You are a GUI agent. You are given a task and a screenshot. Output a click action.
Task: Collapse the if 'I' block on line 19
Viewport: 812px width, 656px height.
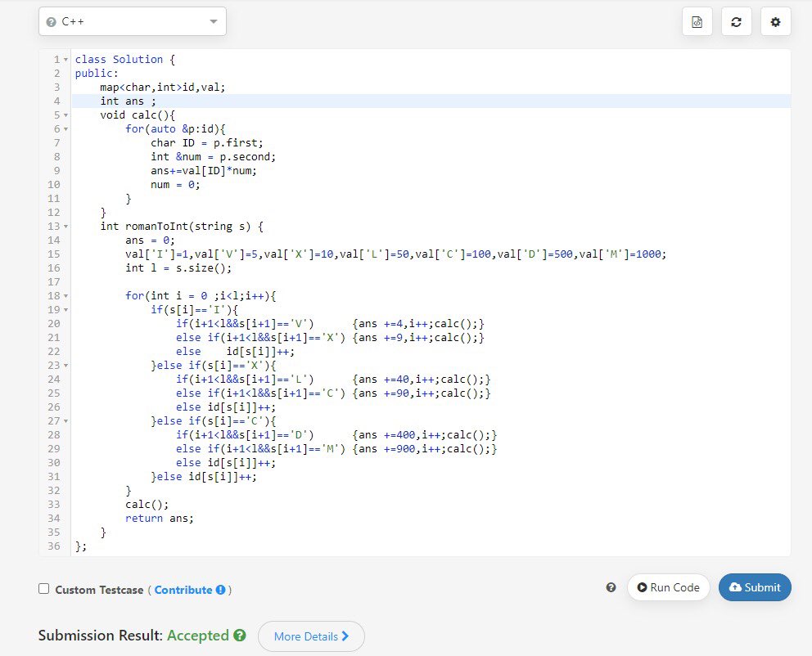(x=65, y=310)
